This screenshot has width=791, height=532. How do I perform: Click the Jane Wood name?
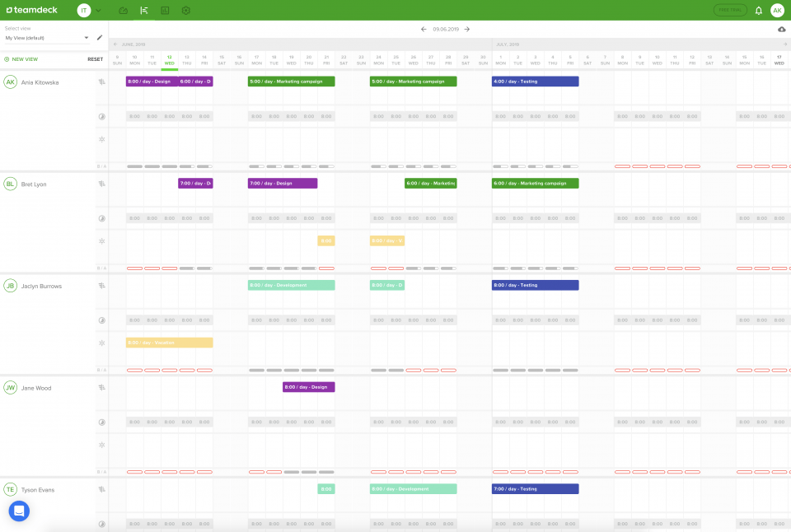[x=36, y=388]
